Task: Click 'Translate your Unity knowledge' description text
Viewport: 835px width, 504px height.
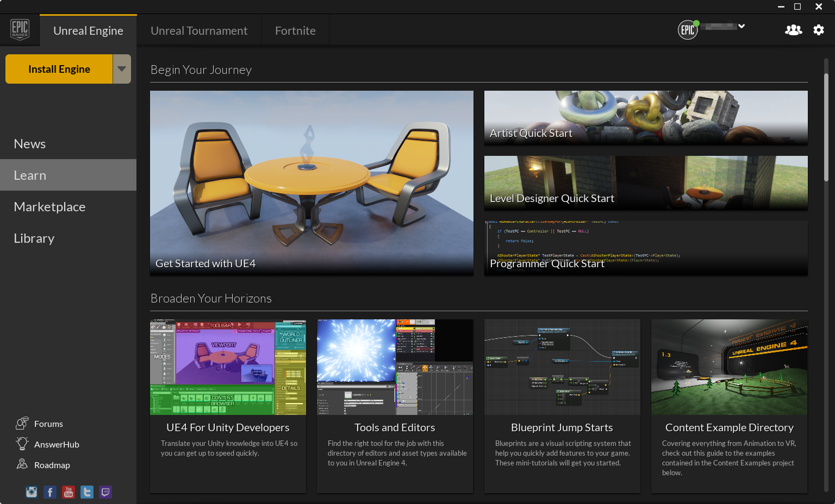Action: coord(229,448)
